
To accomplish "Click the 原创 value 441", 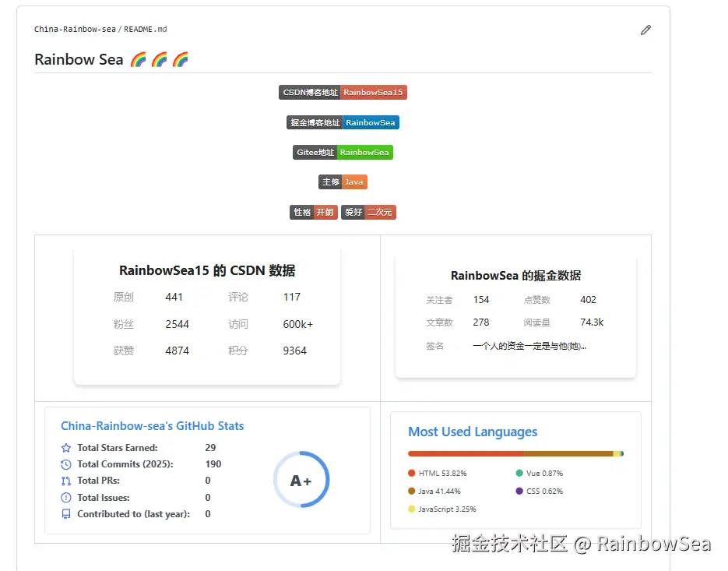I will click(174, 298).
